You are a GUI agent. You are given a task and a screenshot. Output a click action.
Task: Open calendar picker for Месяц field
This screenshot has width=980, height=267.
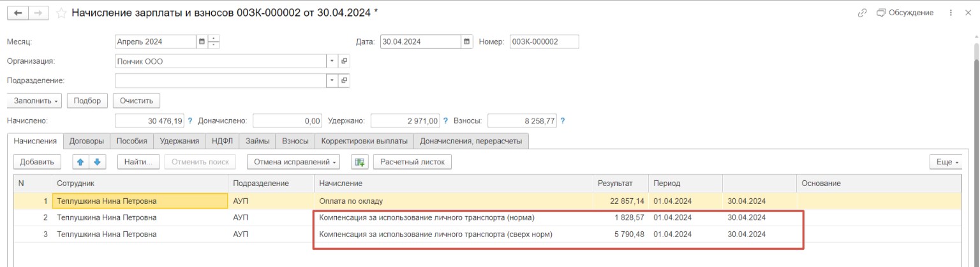(202, 42)
